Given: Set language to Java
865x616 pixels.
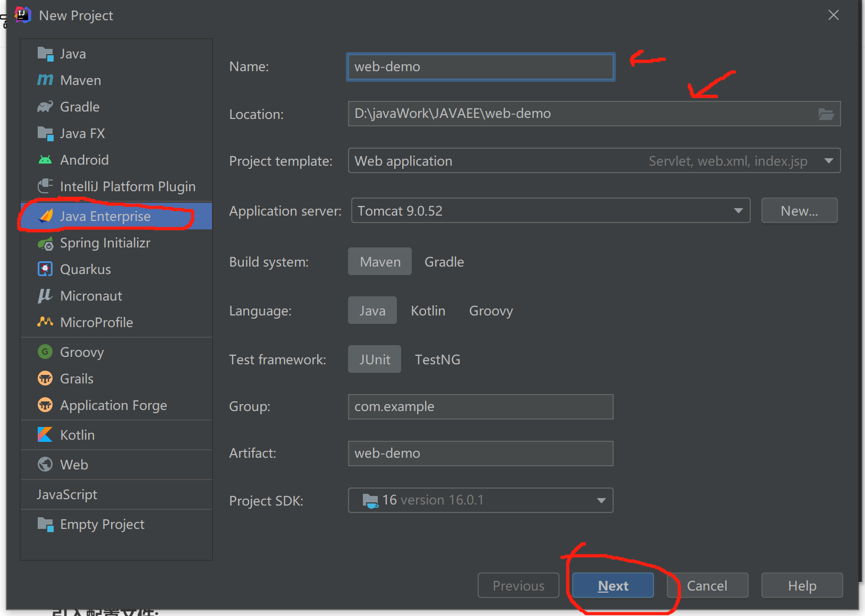Looking at the screenshot, I should click(372, 311).
